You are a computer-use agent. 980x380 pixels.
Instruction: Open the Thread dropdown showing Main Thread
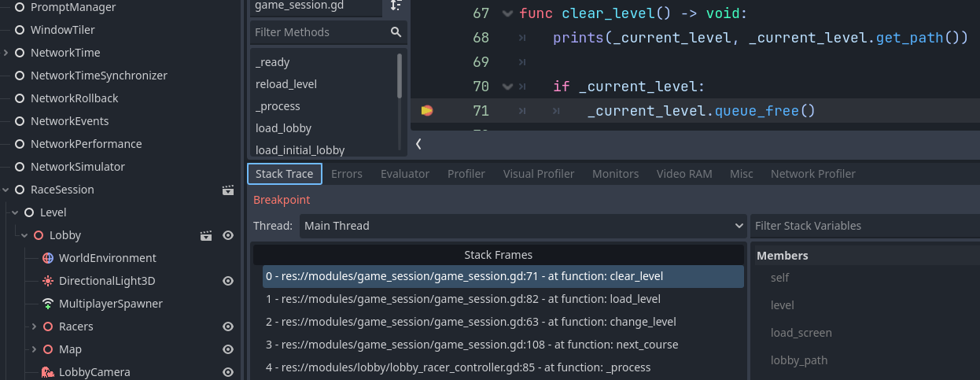(523, 226)
